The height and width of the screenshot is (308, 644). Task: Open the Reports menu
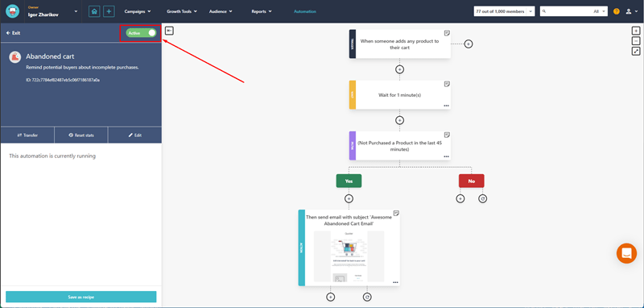click(x=262, y=11)
